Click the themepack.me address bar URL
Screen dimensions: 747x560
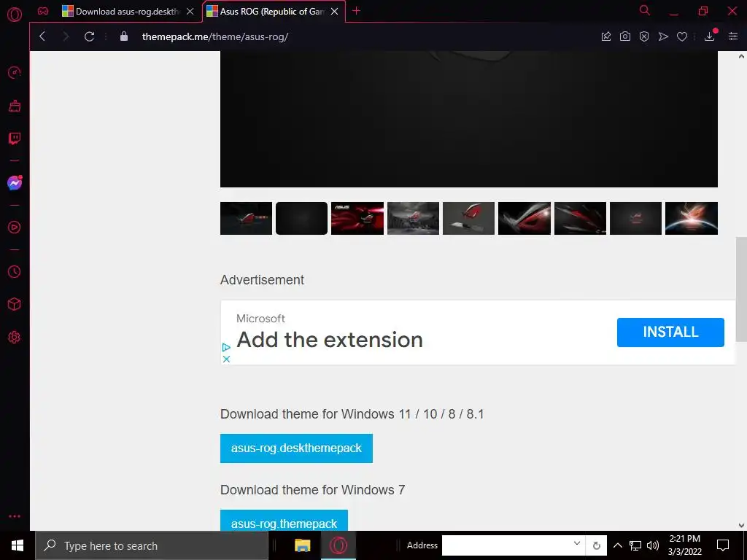(215, 36)
